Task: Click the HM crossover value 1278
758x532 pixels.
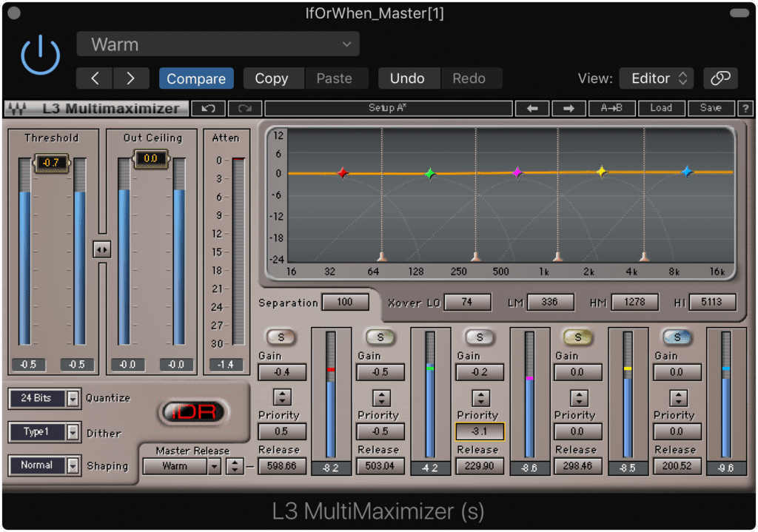Action: point(634,303)
